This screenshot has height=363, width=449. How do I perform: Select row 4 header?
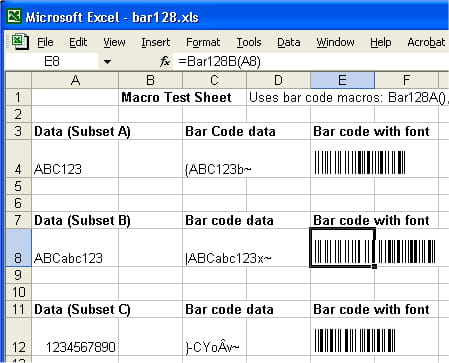18,159
